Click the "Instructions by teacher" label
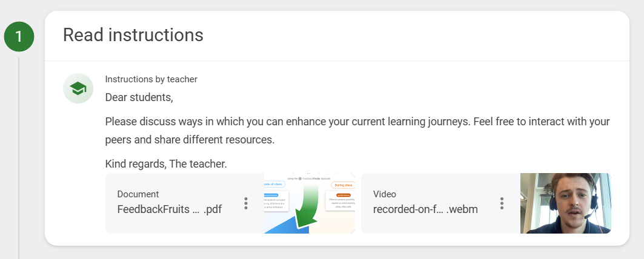Viewport: 644px width, 259px height. pyautogui.click(x=151, y=79)
